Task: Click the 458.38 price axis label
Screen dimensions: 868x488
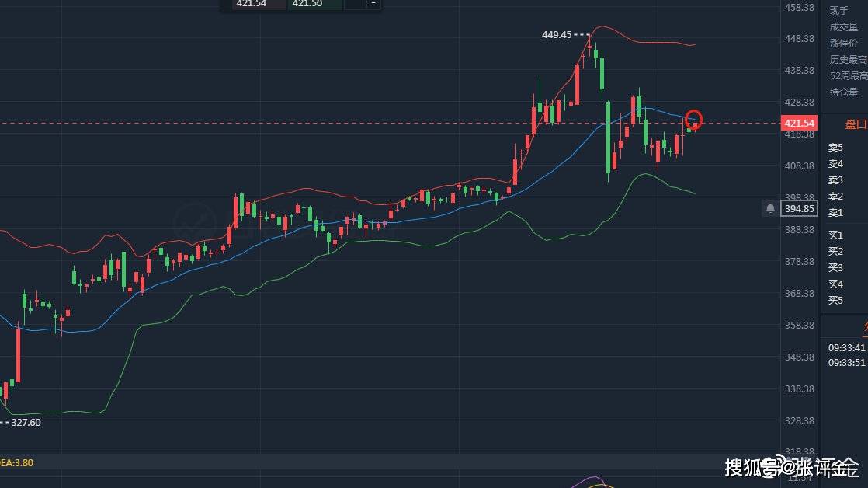Action: coord(800,7)
